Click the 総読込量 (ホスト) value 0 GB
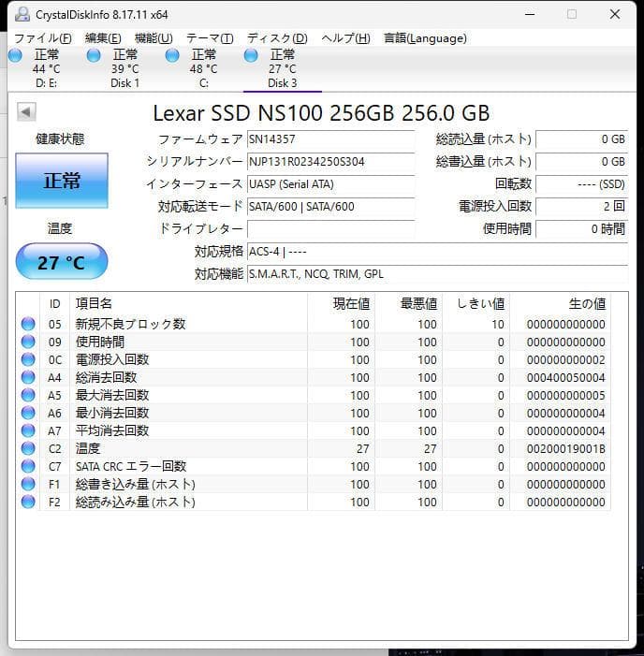644x656 pixels. click(581, 139)
